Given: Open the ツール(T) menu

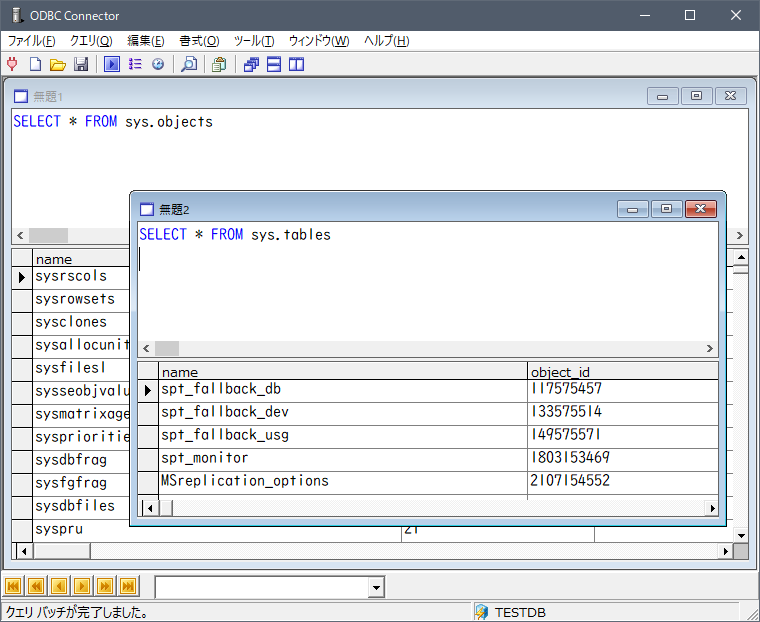Looking at the screenshot, I should [x=253, y=41].
